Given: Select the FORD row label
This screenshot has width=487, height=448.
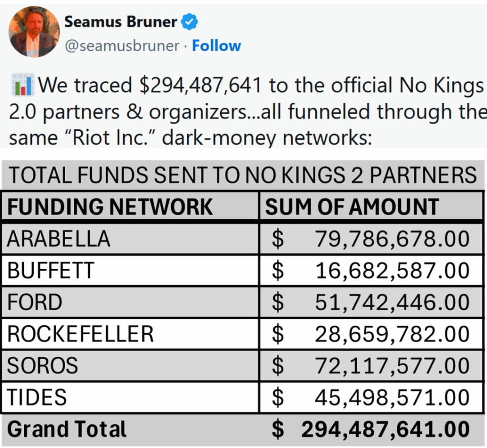Looking at the screenshot, I should [x=35, y=302].
